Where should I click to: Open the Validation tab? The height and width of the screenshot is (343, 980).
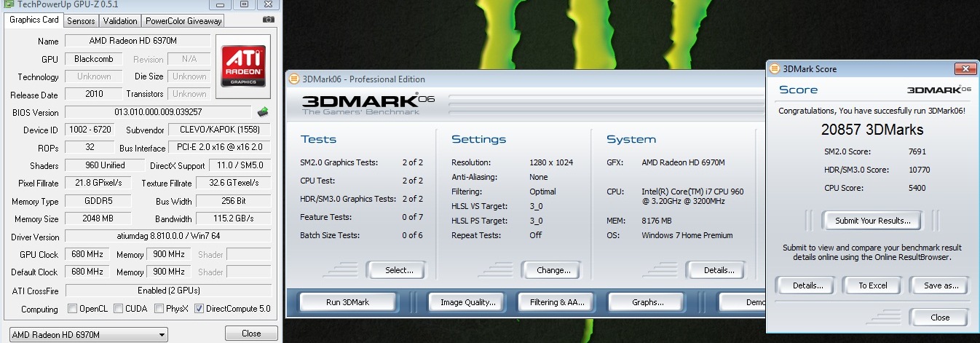click(119, 21)
